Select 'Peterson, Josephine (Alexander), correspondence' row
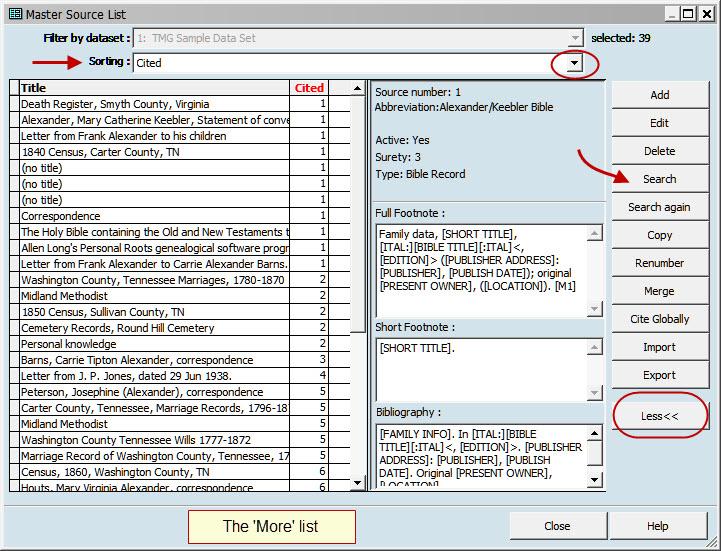This screenshot has height=551, width=721. 179,392
